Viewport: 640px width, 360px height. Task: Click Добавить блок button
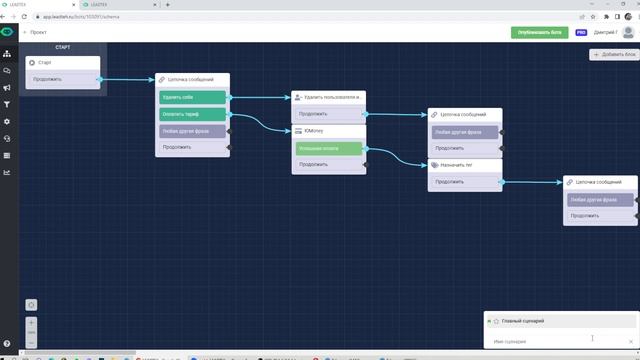614,54
